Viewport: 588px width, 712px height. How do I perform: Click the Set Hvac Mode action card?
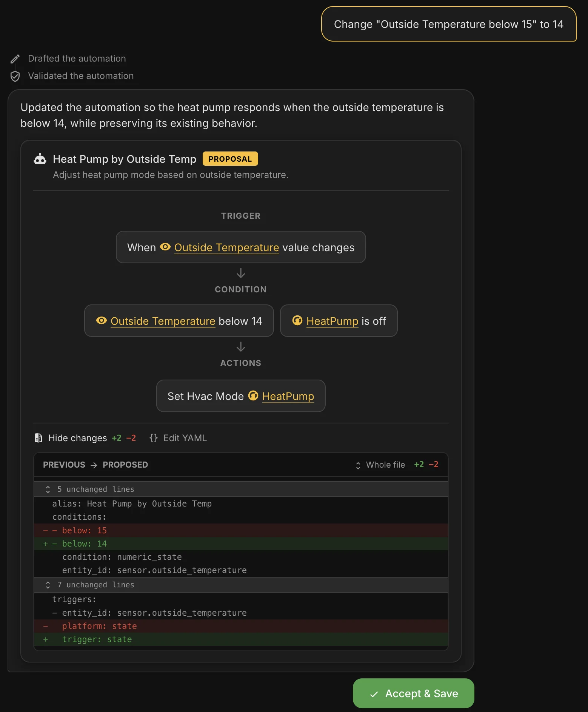(241, 396)
